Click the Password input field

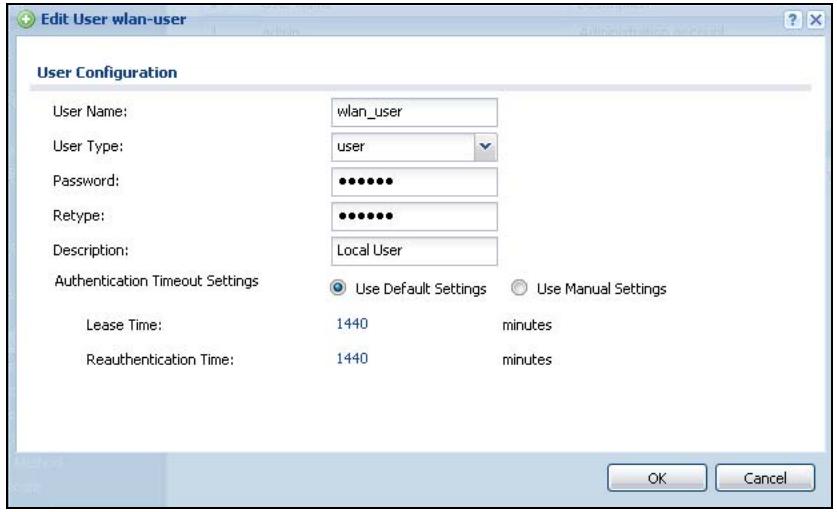pyautogui.click(x=414, y=182)
